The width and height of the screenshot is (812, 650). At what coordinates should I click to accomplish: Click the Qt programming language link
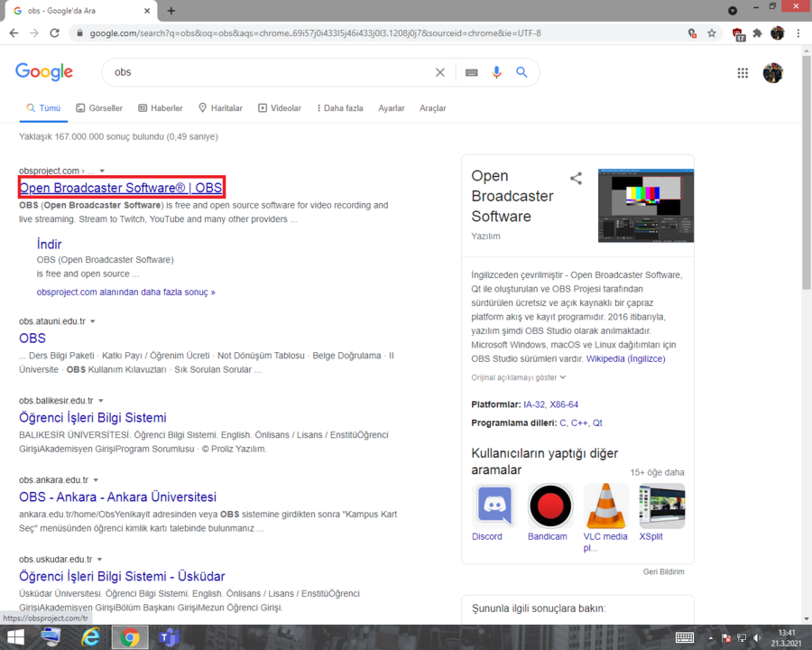[597, 423]
